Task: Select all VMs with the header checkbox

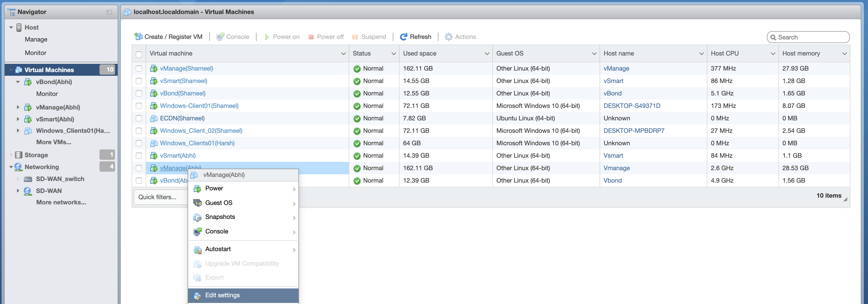Action: [139, 53]
